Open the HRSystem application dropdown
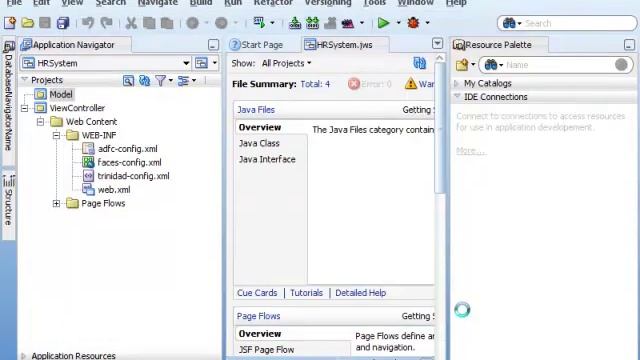Image resolution: width=640 pixels, height=360 pixels. [186, 63]
